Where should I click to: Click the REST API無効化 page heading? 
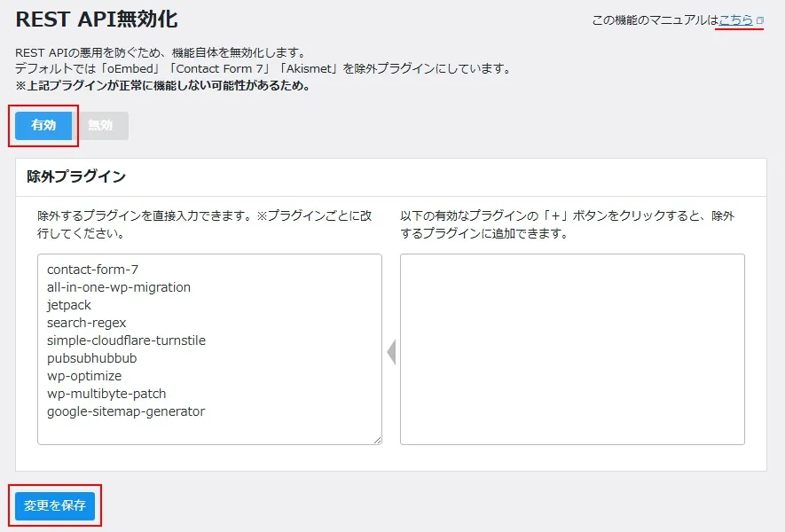pyautogui.click(x=97, y=20)
